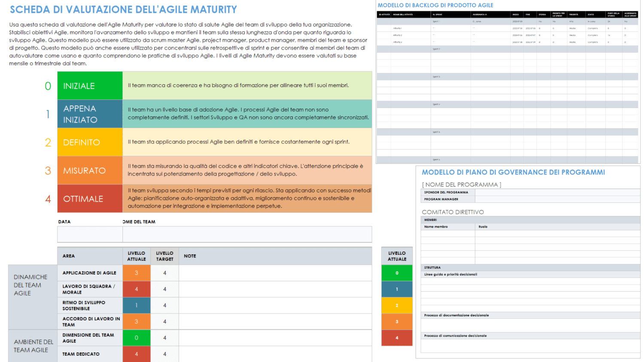Image resolution: width=644 pixels, height=362 pixels.
Task: Click the NOTE cell for ACCORDO DI LAVORO
Action: 275,322
